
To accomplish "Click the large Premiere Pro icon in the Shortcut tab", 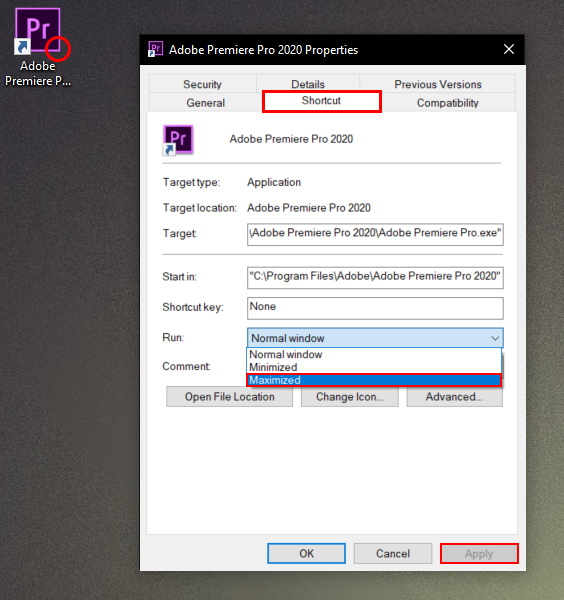I will (x=178, y=140).
